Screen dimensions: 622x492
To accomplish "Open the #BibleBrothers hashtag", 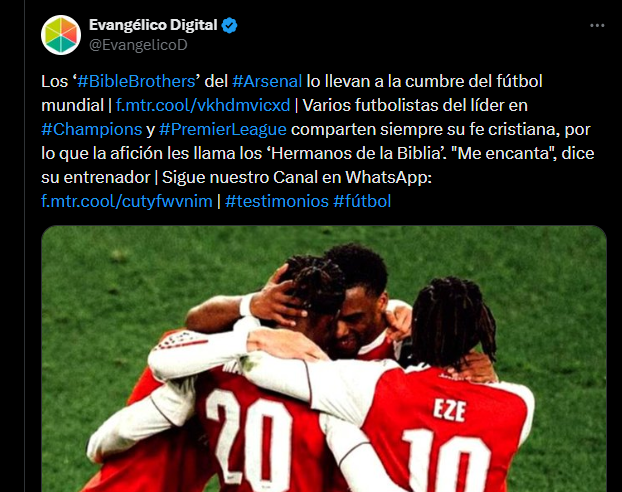I will click(x=136, y=81).
